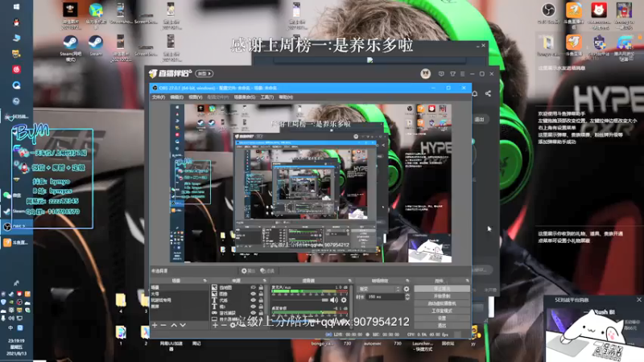Open transition properties gear icon
This screenshot has height=362, width=644.
tap(407, 289)
